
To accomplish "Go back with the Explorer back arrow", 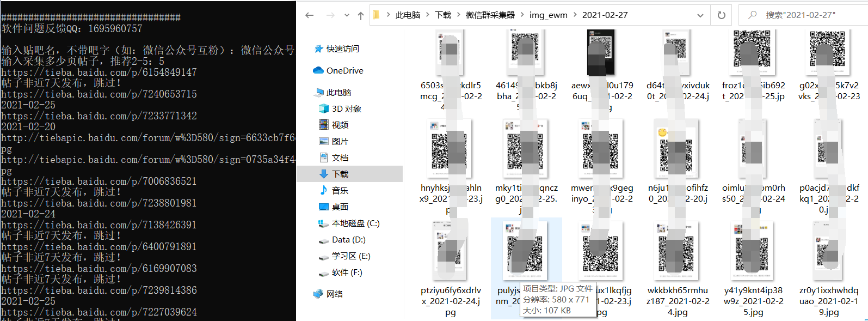I will (310, 15).
